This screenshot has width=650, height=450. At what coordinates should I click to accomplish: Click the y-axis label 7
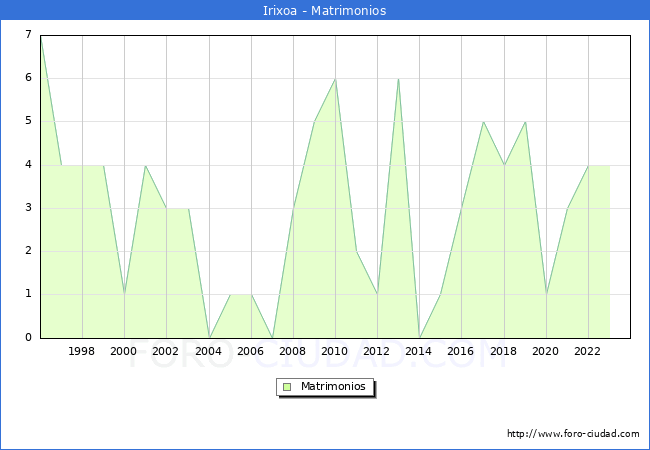click(28, 34)
